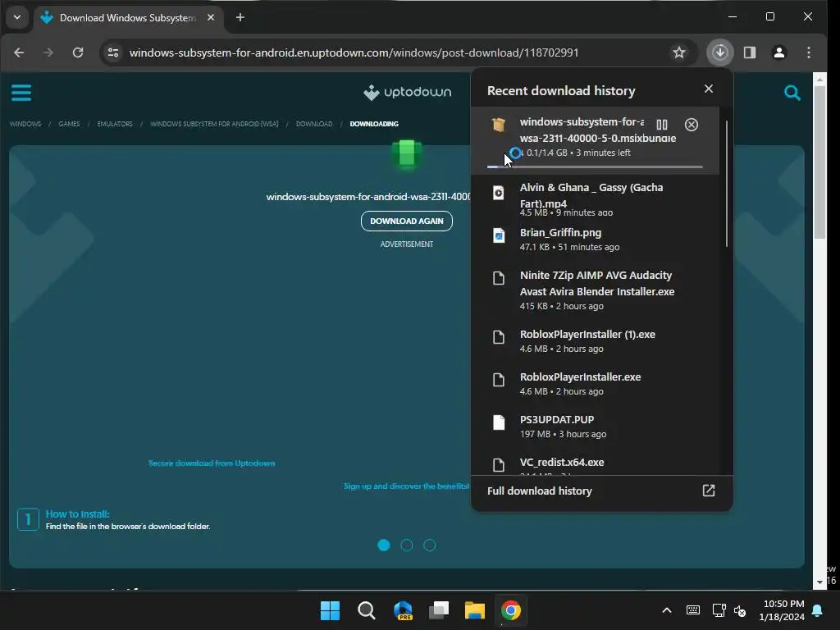
Task: Open the notification bell
Action: 818,610
